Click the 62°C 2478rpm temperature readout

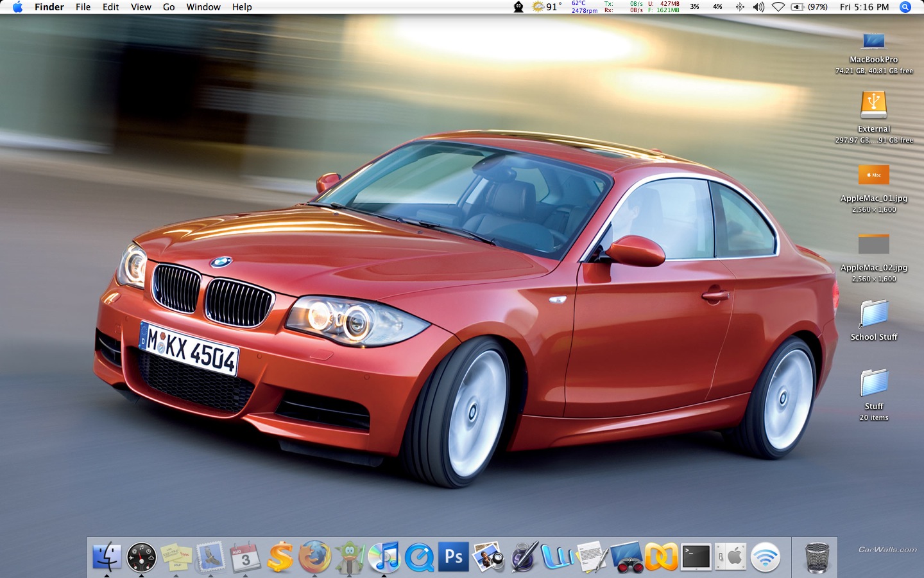click(585, 7)
